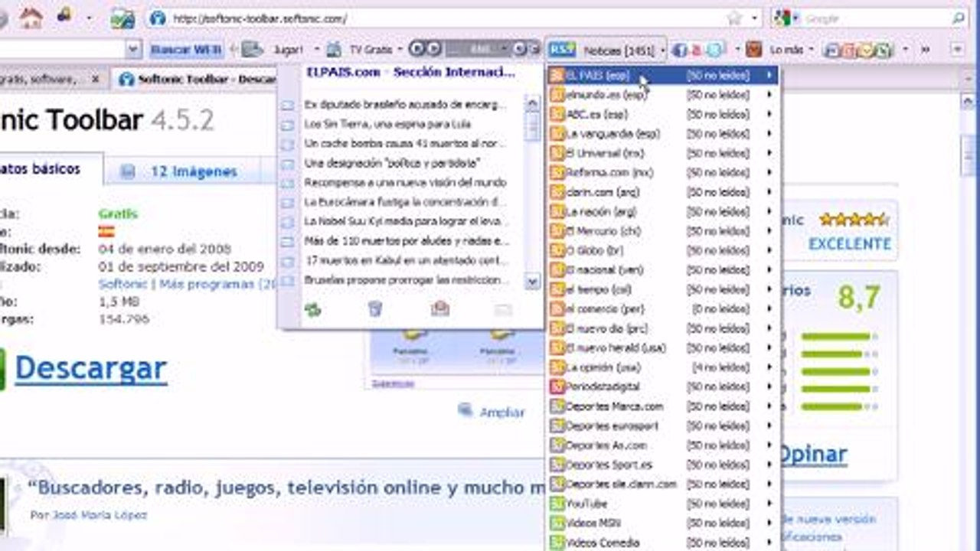Viewport: 980px width, 551px height.
Task: Open headline 'Bruselas propone prorrogar las restricciones'
Action: click(407, 280)
